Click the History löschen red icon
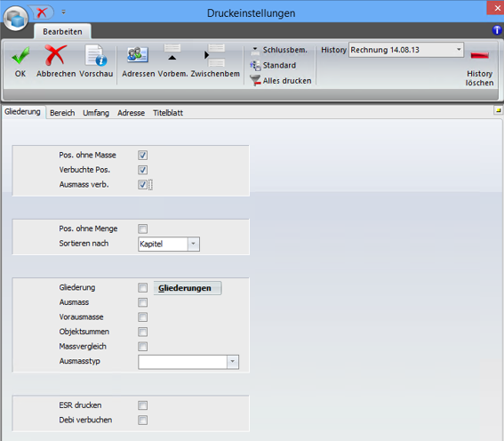The height and width of the screenshot is (441, 504). pos(479,55)
